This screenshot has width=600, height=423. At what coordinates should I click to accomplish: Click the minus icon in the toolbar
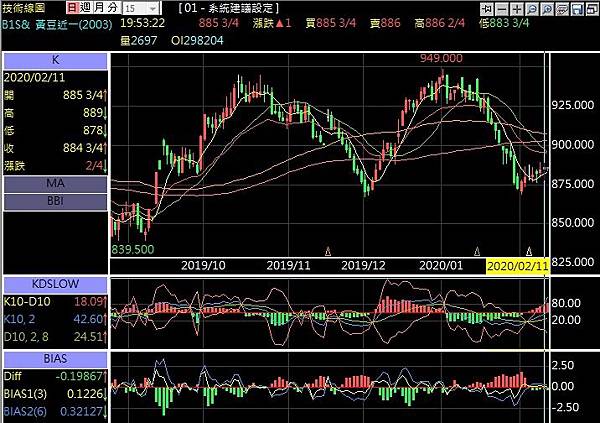502,9
